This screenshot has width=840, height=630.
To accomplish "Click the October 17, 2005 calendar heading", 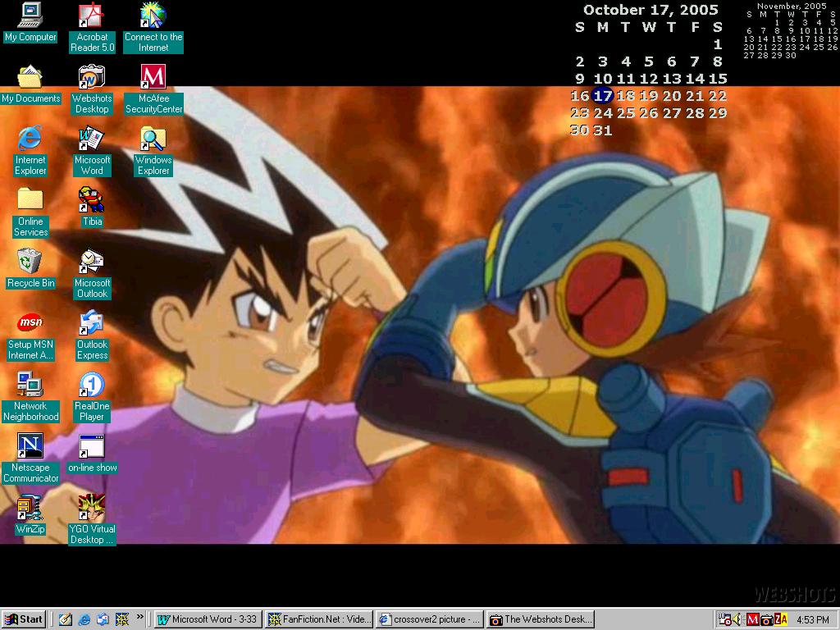I will (x=651, y=10).
